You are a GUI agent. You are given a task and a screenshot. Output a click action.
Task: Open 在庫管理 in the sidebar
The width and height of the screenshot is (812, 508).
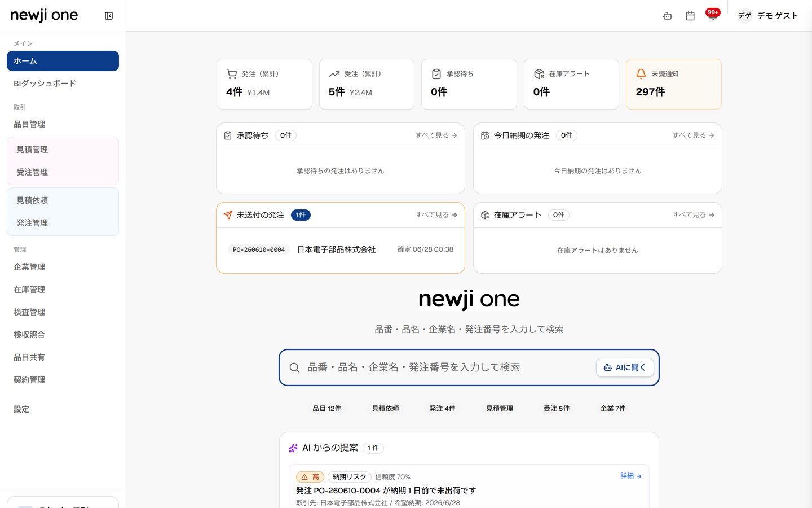point(63,290)
